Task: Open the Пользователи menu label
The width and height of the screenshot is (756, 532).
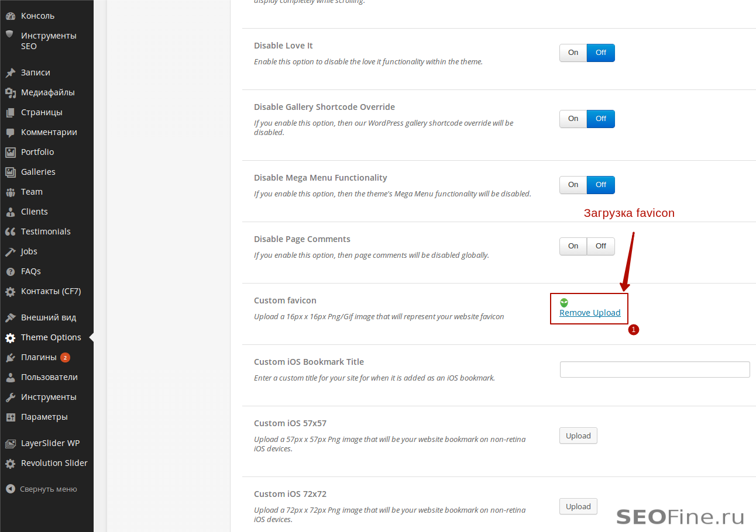Action: tap(49, 377)
